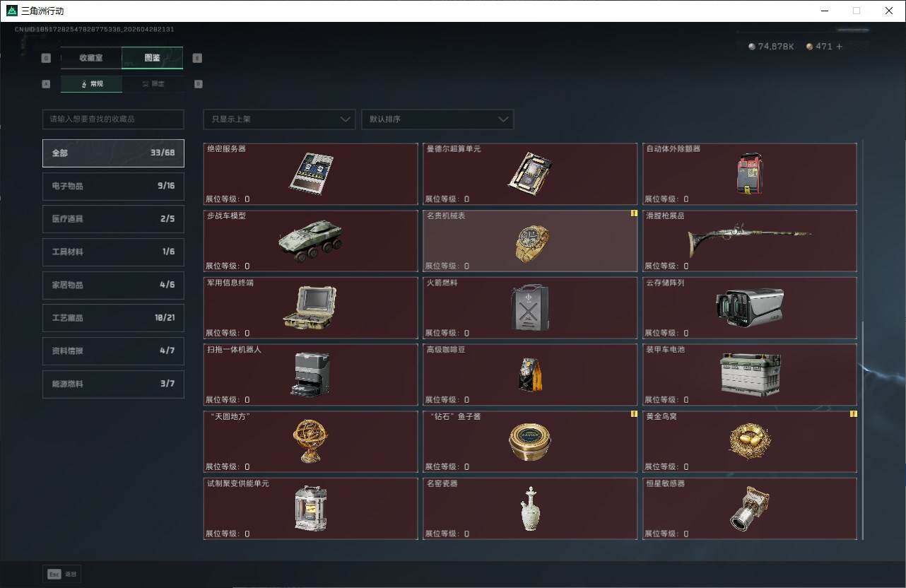The width and height of the screenshot is (906, 588).
Task: Select the 名窑瓷器 porcelain vase icon
Action: pyautogui.click(x=530, y=508)
